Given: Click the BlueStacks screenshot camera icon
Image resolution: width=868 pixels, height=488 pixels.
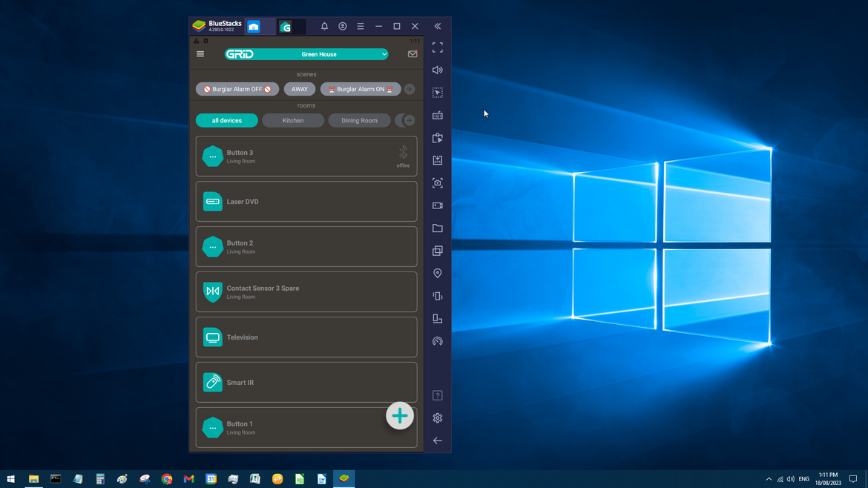Looking at the screenshot, I should click(x=438, y=183).
